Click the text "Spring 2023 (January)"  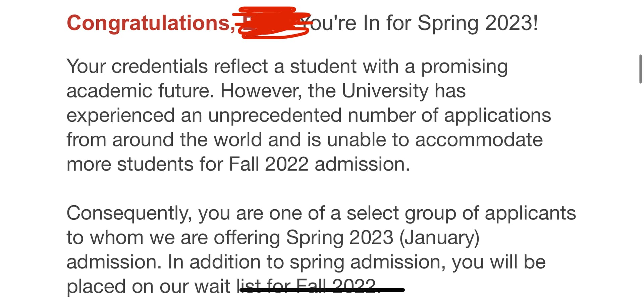383,238
